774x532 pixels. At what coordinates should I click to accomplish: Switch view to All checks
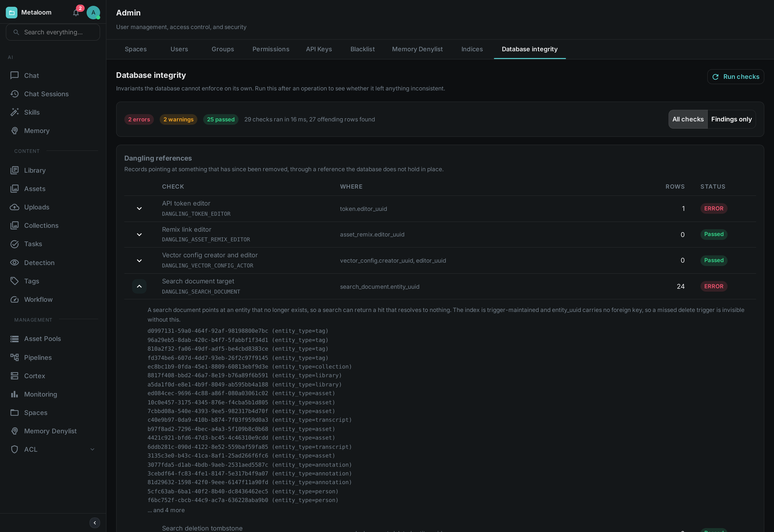coord(688,119)
